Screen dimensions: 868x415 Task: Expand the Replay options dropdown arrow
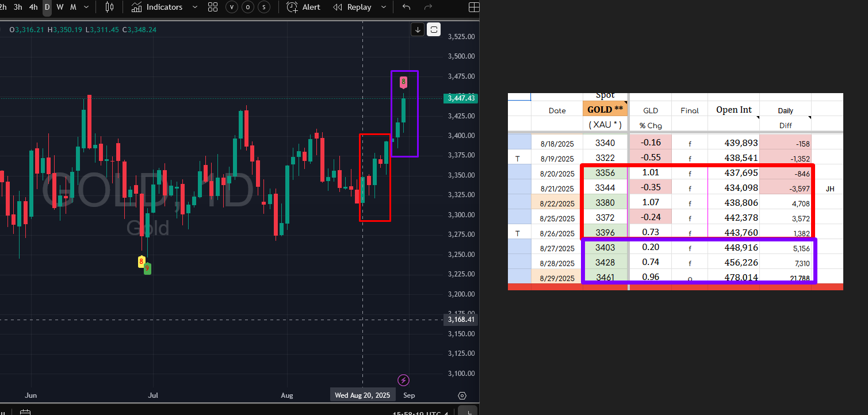click(x=383, y=7)
